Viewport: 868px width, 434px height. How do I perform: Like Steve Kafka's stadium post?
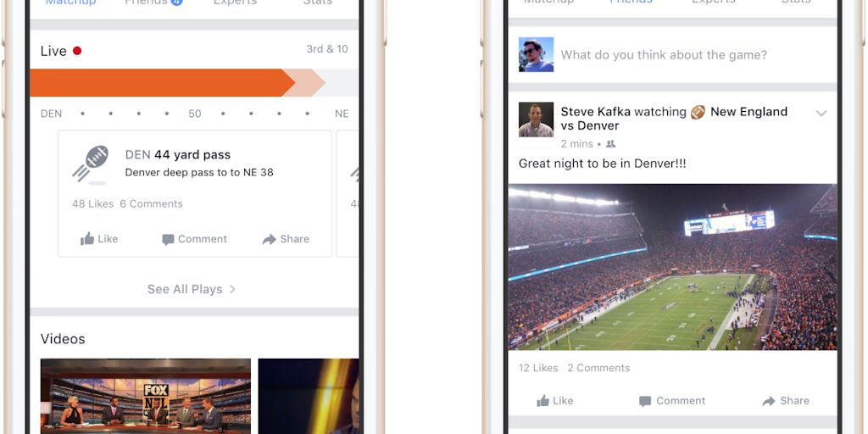click(x=556, y=401)
